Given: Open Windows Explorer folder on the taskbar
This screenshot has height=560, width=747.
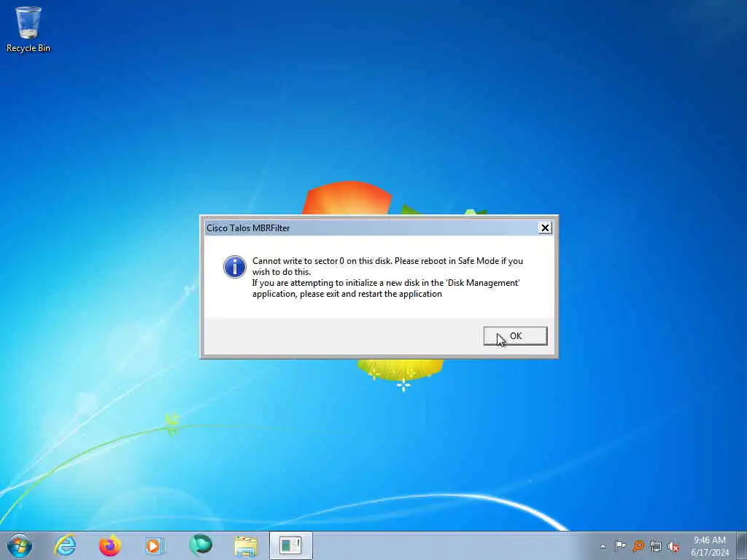Looking at the screenshot, I should 245,545.
